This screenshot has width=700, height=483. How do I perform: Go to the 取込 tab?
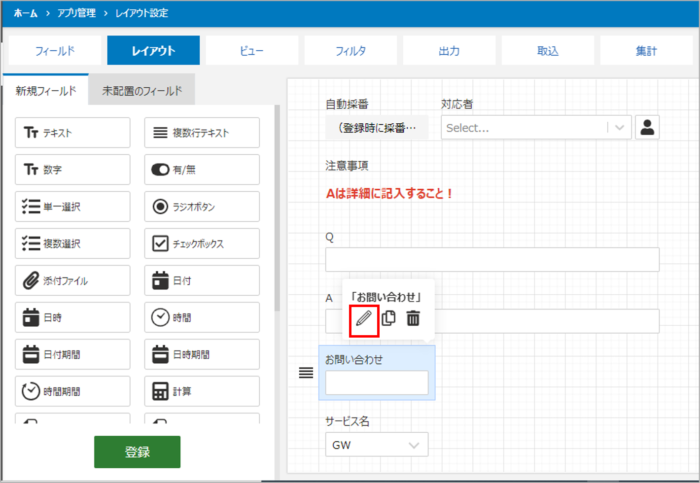click(x=548, y=50)
